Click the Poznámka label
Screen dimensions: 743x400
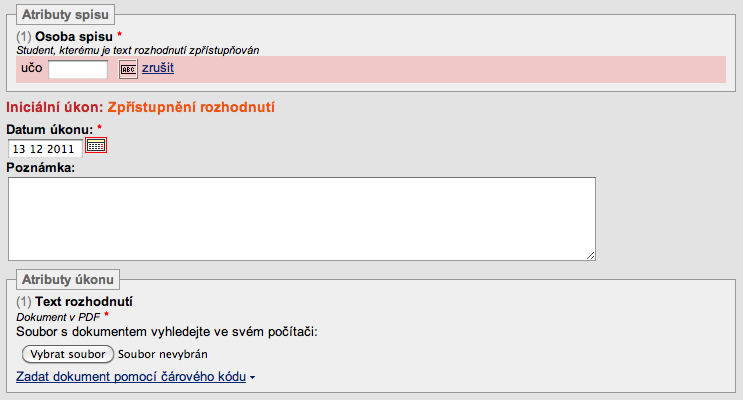tap(41, 167)
